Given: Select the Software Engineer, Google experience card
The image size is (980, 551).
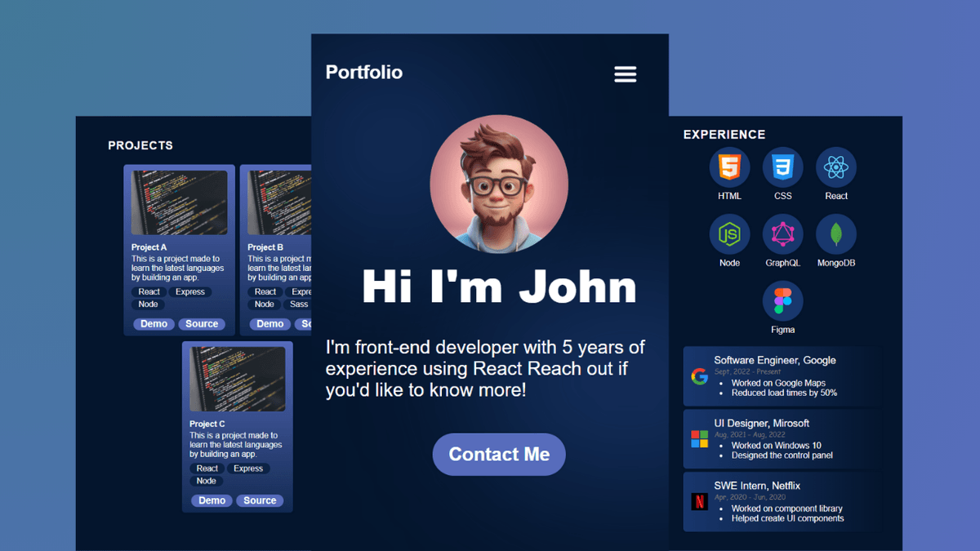Looking at the screenshot, I should click(782, 376).
